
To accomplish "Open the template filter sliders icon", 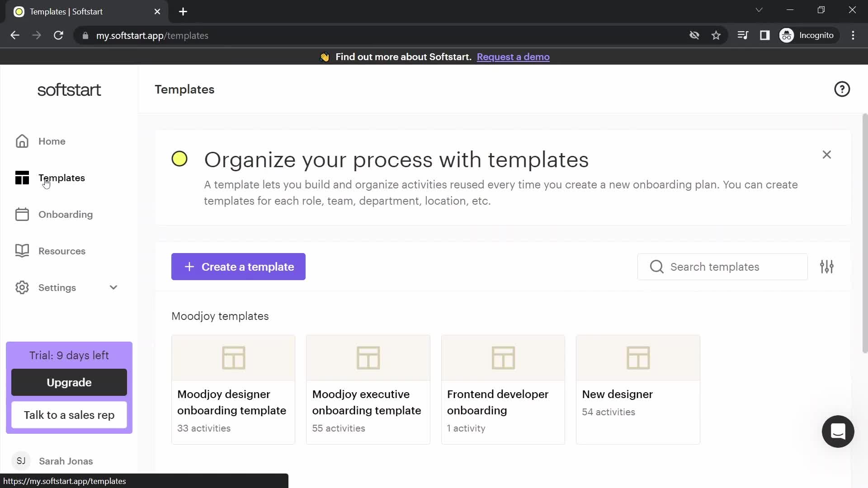I will click(x=827, y=267).
